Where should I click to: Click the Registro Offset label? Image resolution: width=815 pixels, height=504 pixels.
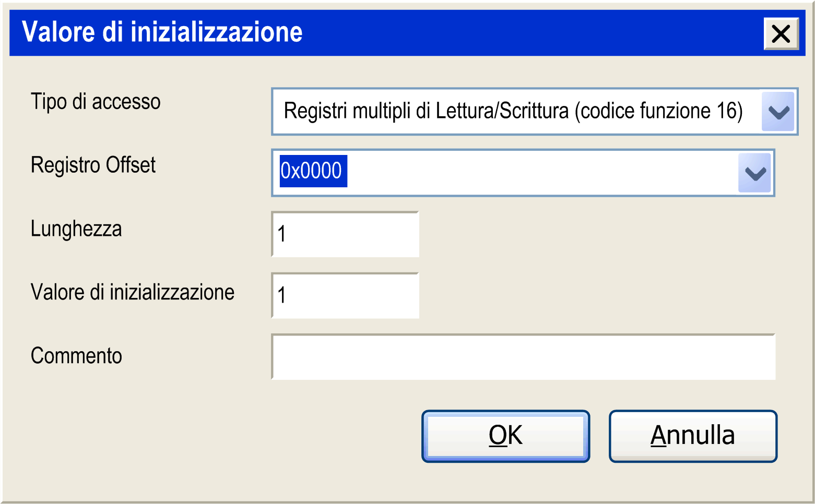93,165
